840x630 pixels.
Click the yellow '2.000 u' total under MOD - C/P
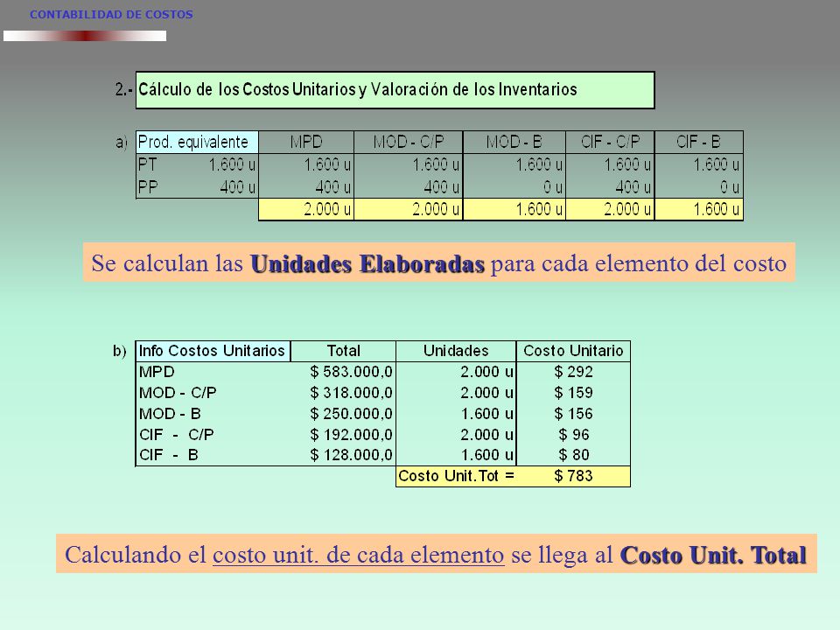coord(409,209)
